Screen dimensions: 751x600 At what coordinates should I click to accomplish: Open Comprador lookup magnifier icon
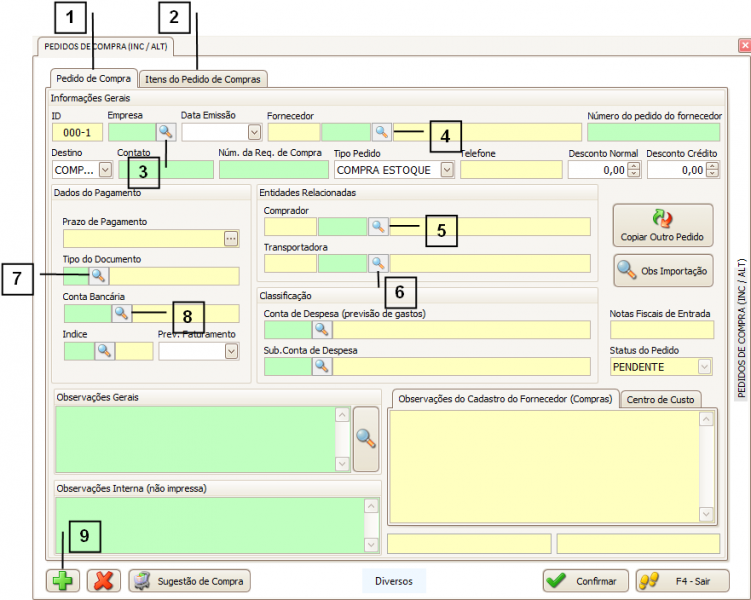(378, 227)
